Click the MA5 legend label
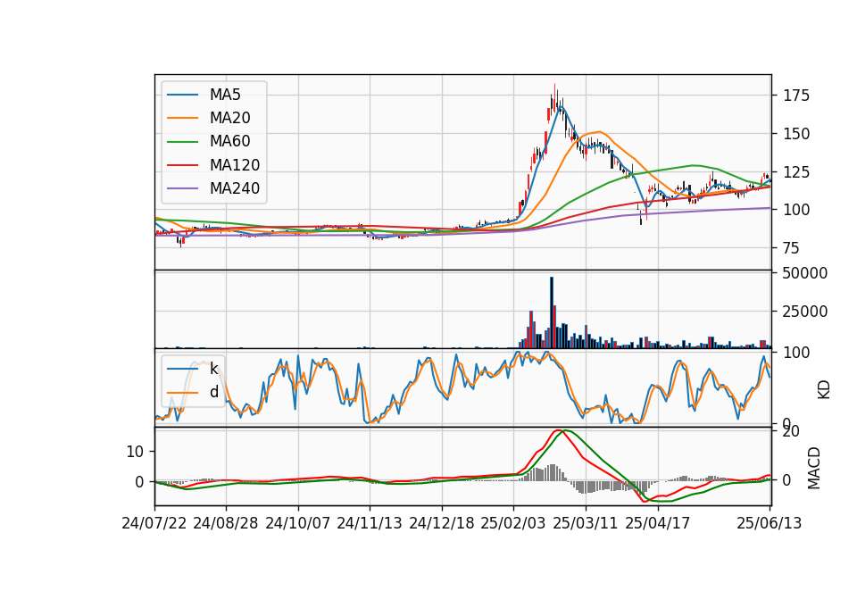 tap(225, 95)
